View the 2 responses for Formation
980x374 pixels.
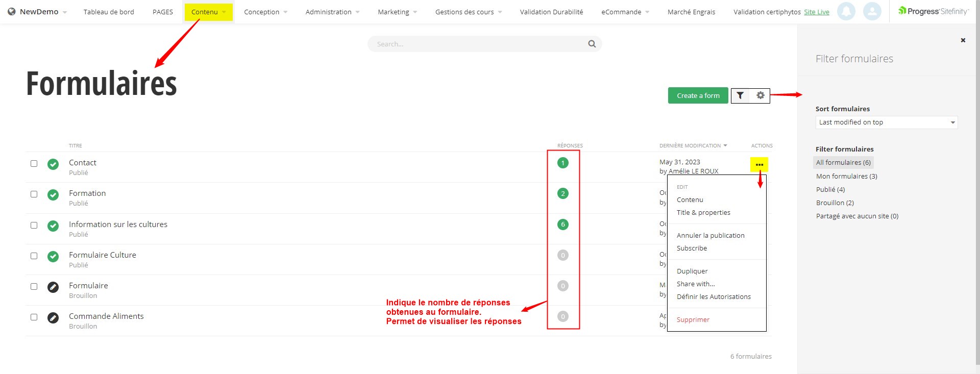pyautogui.click(x=562, y=194)
